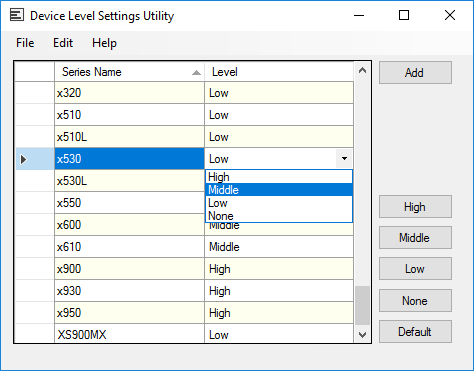Open the Help menu
Screen dimensions: 474x371
[x=104, y=43]
